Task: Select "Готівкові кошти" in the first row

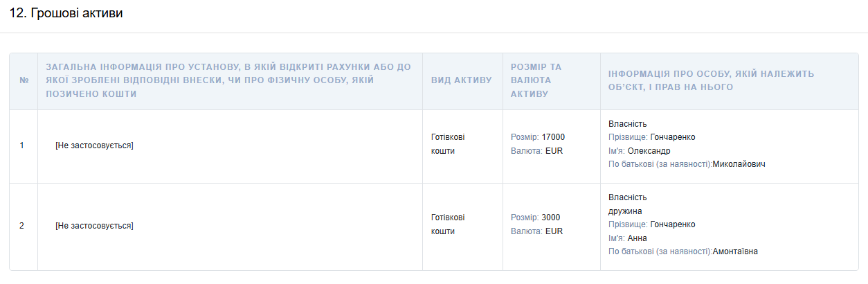Action: [448, 144]
